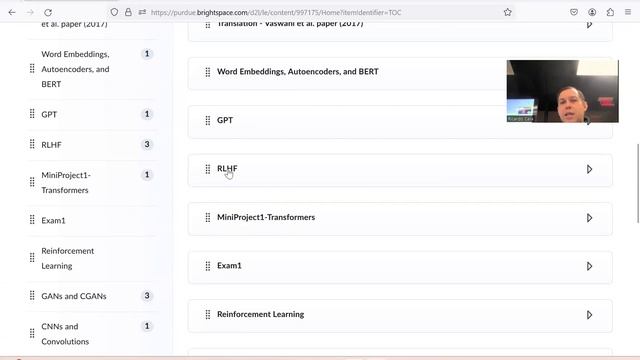Open the MiniProject1-Transformers module heading
This screenshot has width=640, height=360.
(266, 217)
